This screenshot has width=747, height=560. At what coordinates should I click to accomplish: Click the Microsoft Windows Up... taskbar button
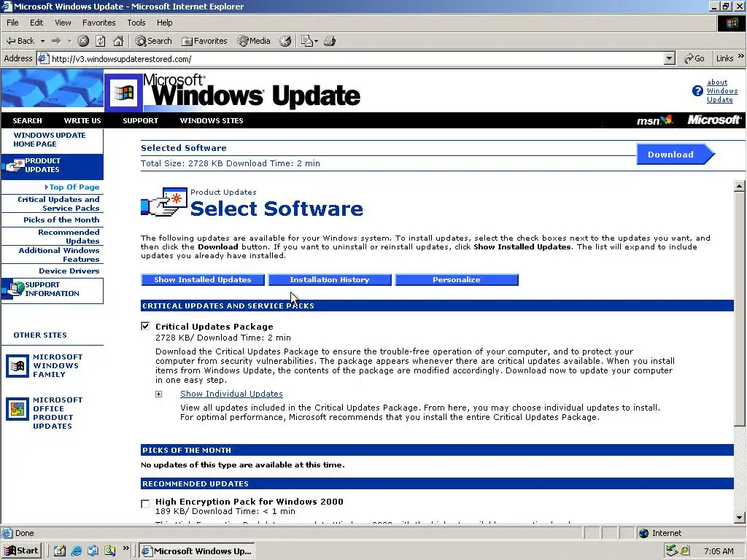(x=197, y=551)
